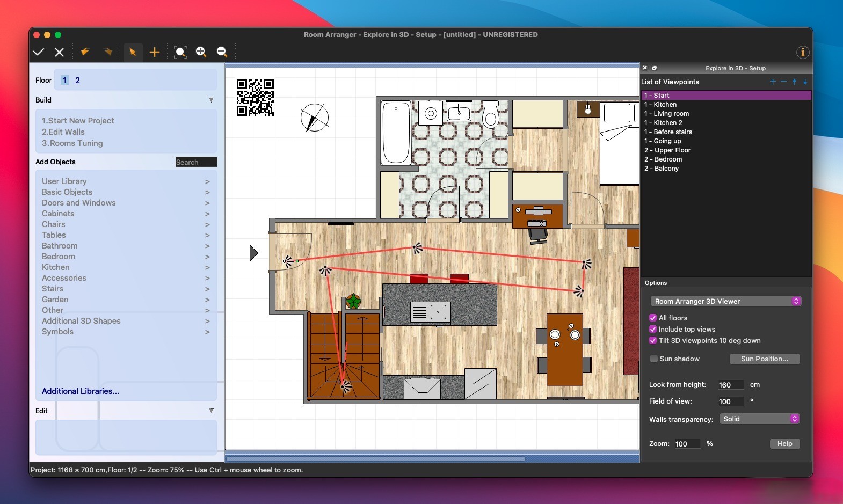Viewport: 843px width, 504px height.
Task: Select viewpoint 2 - Bedroom
Action: point(726,159)
